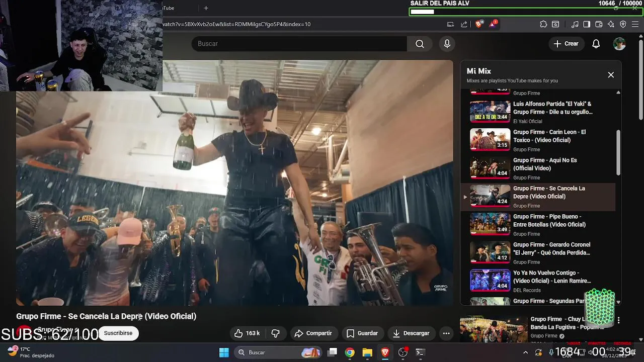The image size is (644, 362).
Task: Click the Brave Shields lion icon
Action: 478,24
